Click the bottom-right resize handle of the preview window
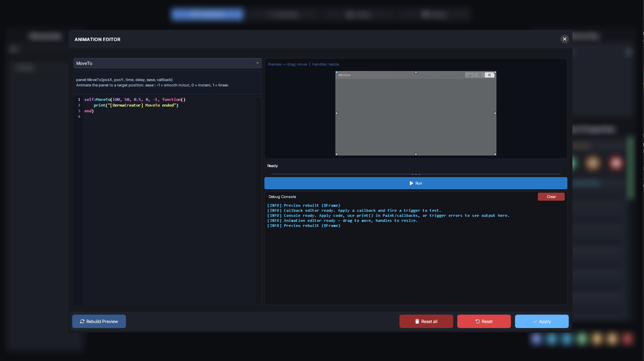This screenshot has height=361, width=644. (495, 154)
